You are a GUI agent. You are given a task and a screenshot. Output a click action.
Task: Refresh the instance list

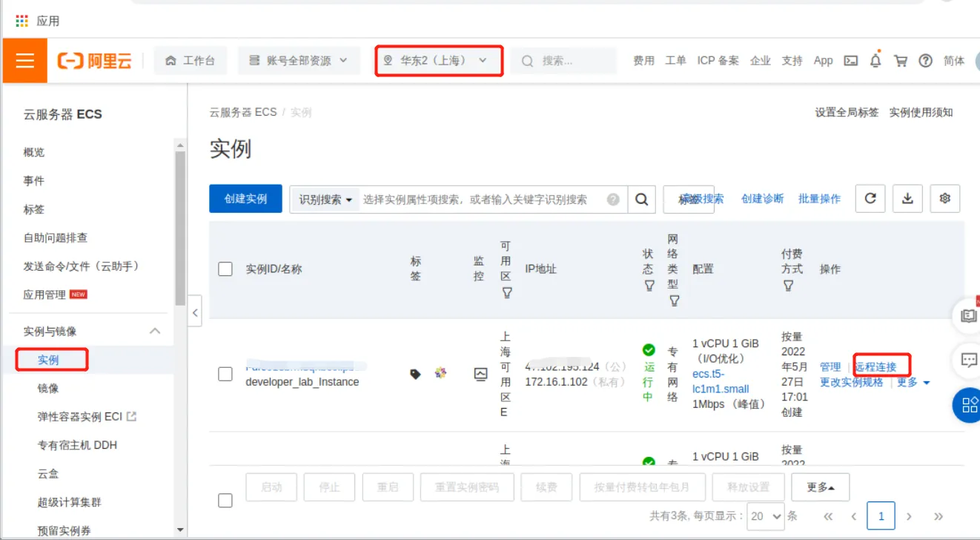pyautogui.click(x=870, y=199)
